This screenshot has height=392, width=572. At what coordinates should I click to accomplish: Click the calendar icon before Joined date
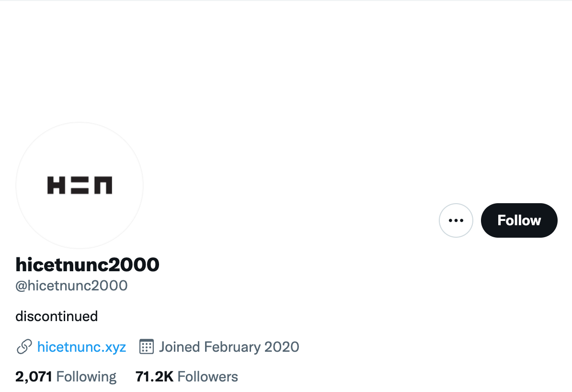coord(146,347)
